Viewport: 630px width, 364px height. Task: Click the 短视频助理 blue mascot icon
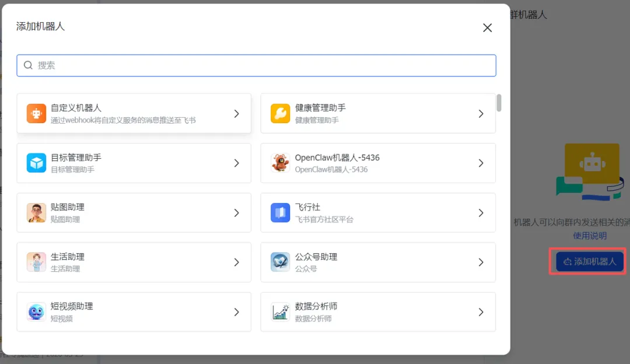point(36,312)
